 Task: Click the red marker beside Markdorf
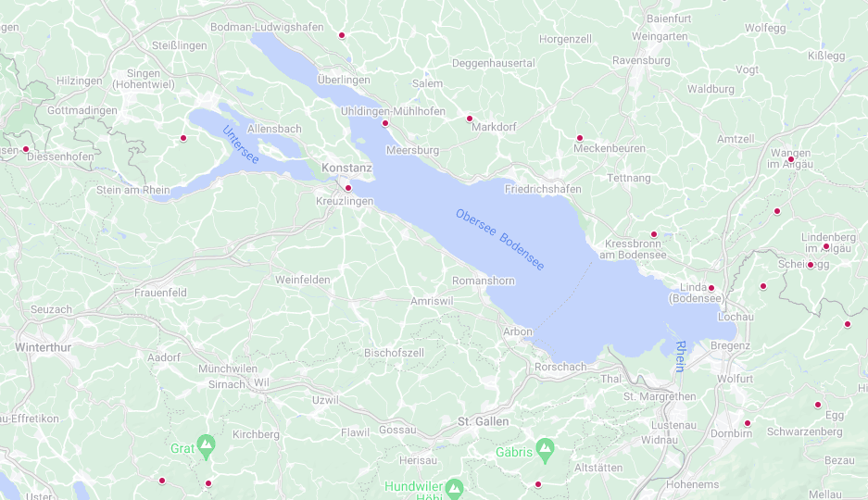470,119
